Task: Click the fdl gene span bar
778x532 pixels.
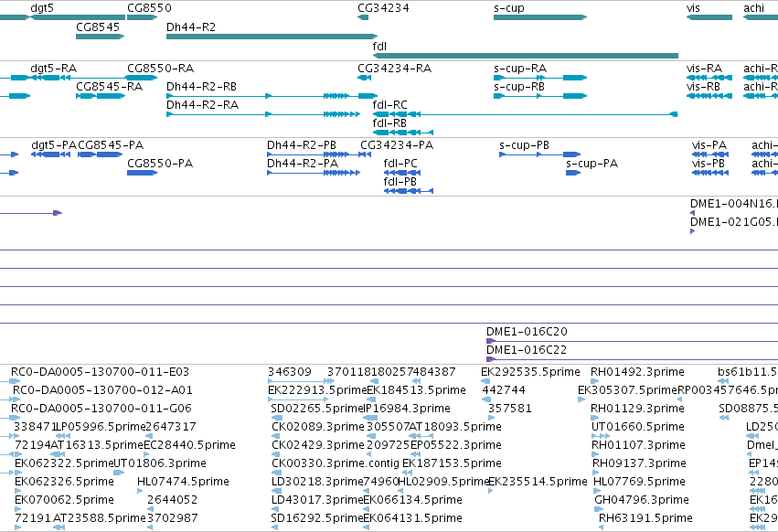Action: [x=526, y=56]
